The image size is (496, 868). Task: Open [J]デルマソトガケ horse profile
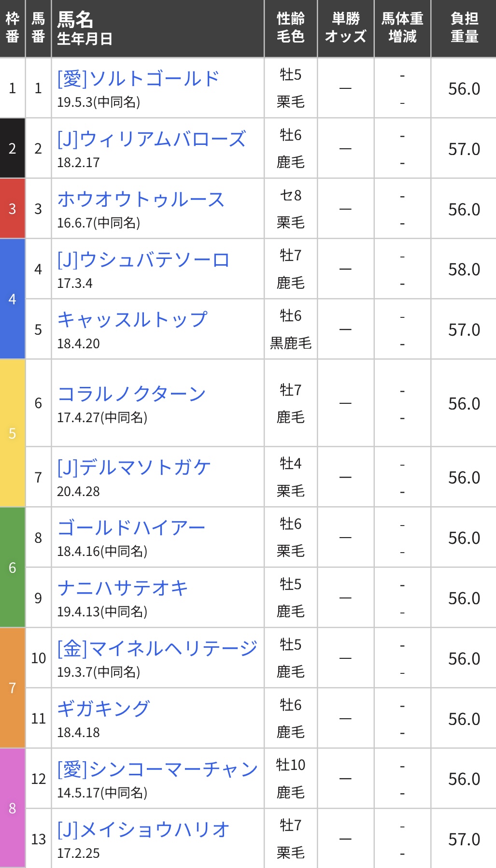coord(134,468)
